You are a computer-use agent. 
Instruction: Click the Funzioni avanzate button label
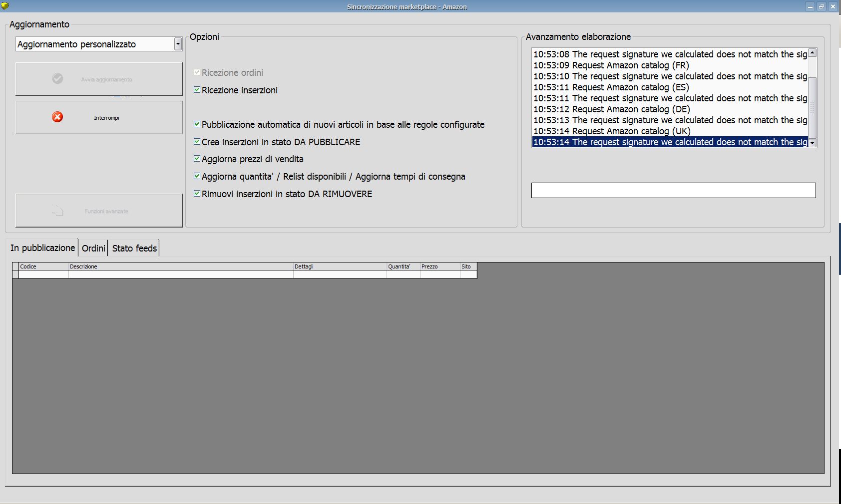106,212
